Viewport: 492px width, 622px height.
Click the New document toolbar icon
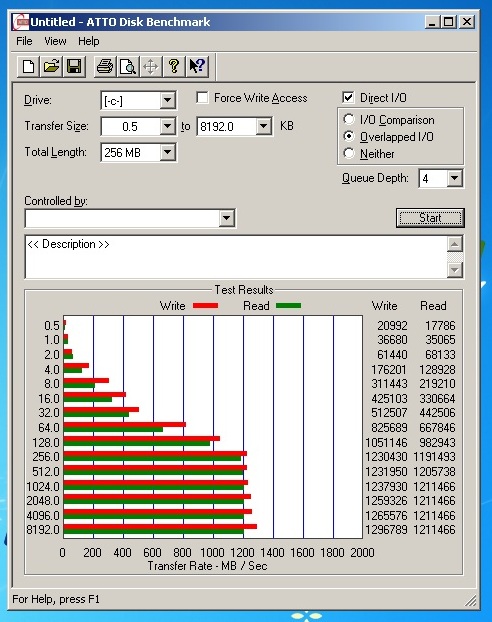[x=28, y=66]
